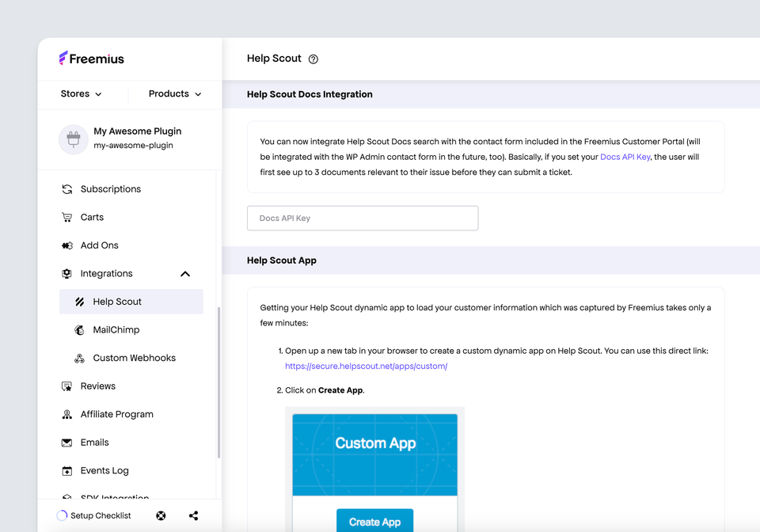Select Help Scout in the sidebar
760x532 pixels.
[117, 302]
